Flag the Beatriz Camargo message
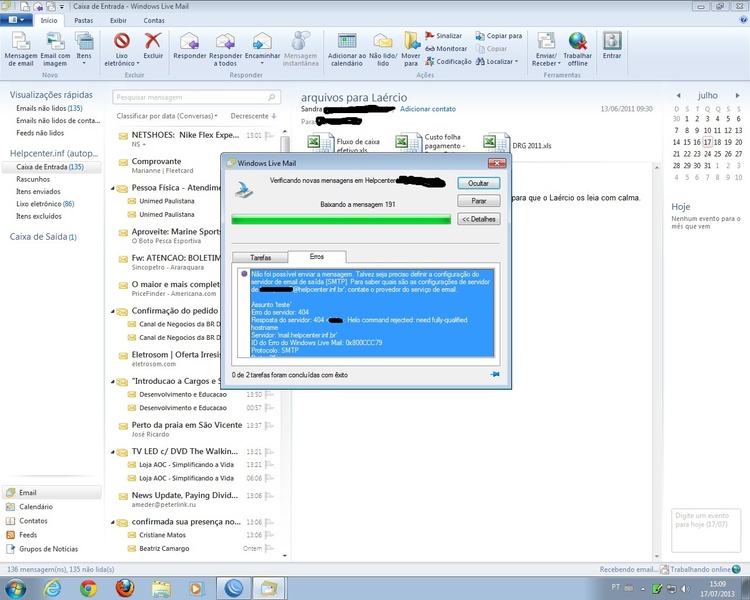Image resolution: width=750 pixels, height=600 pixels. (269, 548)
